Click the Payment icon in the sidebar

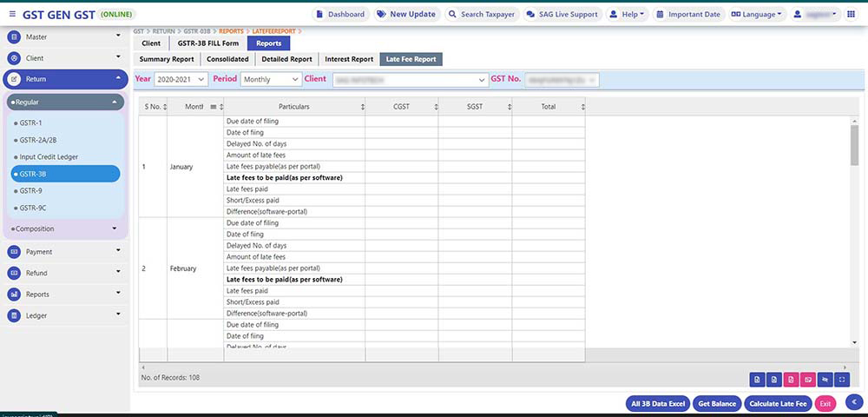point(14,252)
